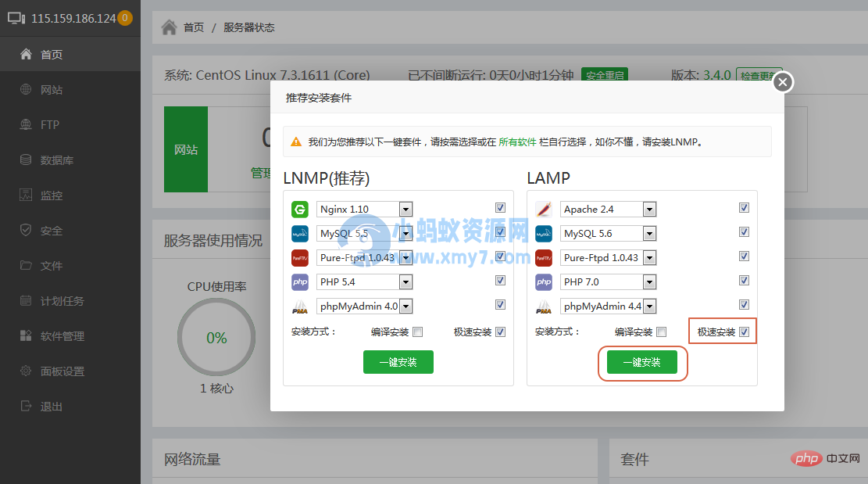
Task: Click the Nginx logo icon in LNMP list
Action: coord(300,210)
